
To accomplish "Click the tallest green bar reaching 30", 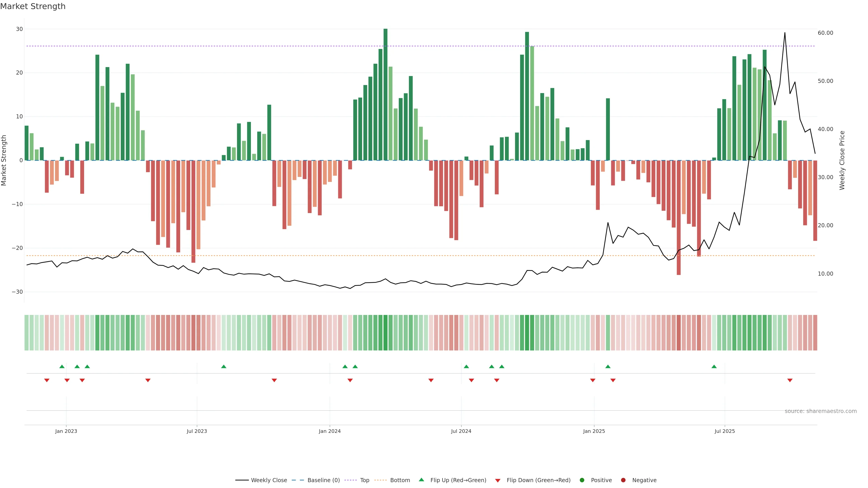I will tap(385, 94).
